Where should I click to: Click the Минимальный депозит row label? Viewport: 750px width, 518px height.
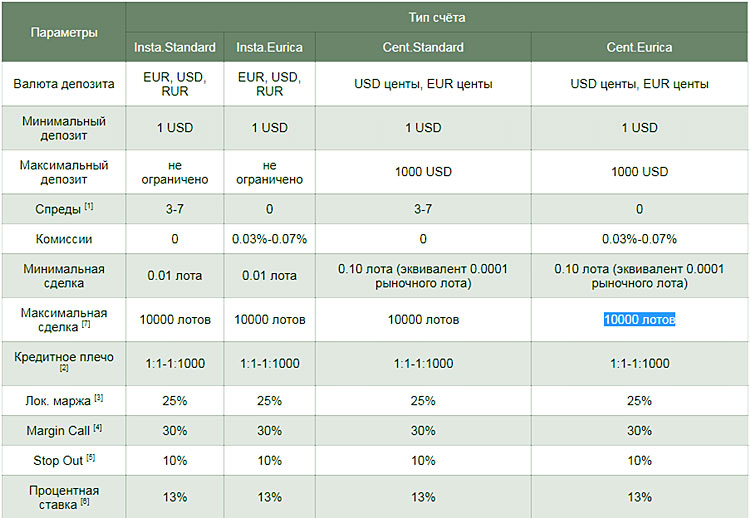point(64,128)
